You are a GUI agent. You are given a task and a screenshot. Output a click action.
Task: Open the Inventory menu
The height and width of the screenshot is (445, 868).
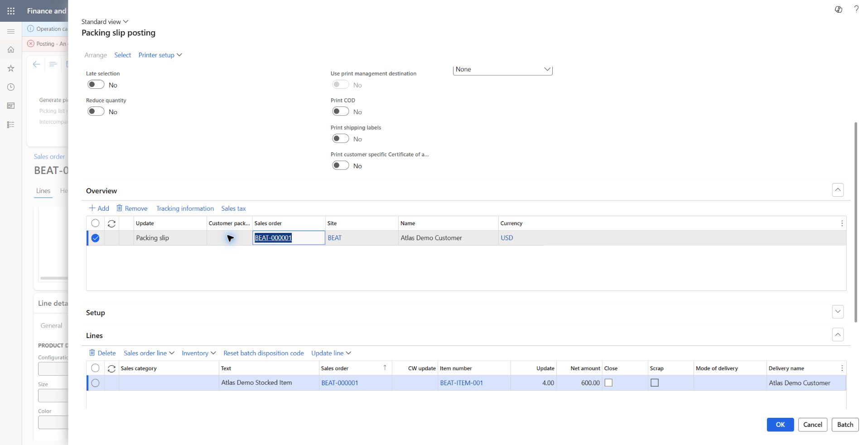(x=199, y=353)
